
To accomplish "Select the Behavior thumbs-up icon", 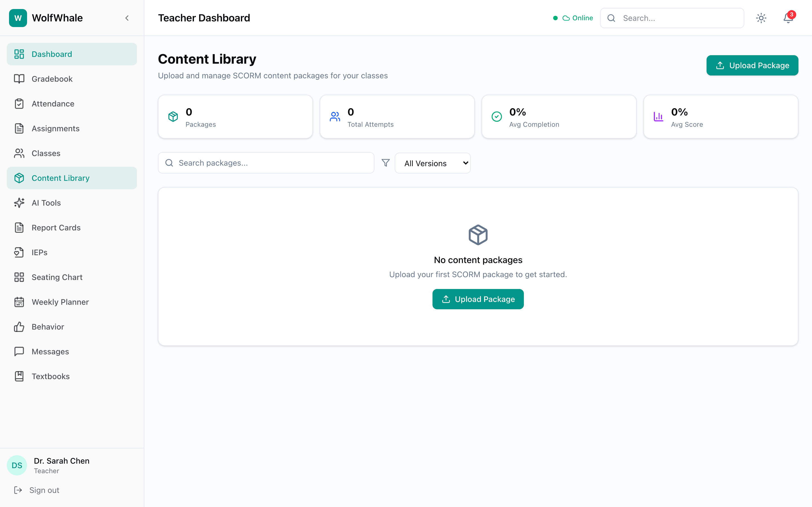I will (19, 327).
